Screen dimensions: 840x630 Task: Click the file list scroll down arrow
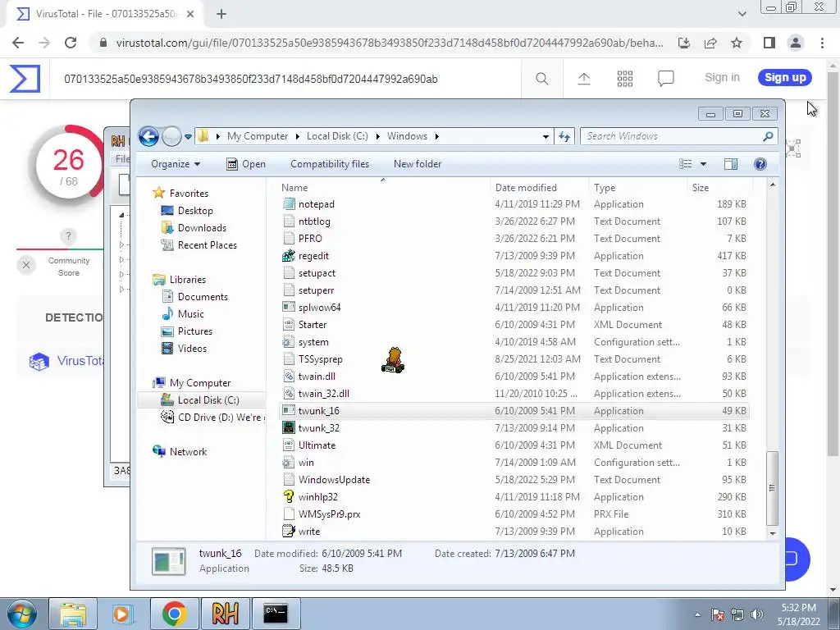pos(772,533)
